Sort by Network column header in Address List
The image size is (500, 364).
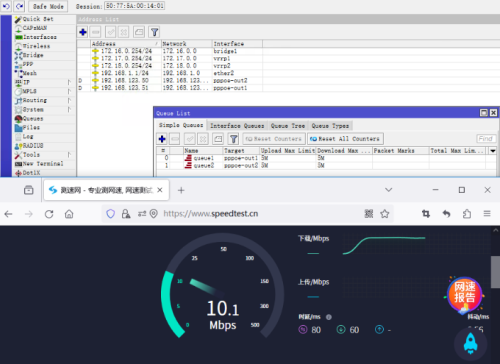pos(186,44)
